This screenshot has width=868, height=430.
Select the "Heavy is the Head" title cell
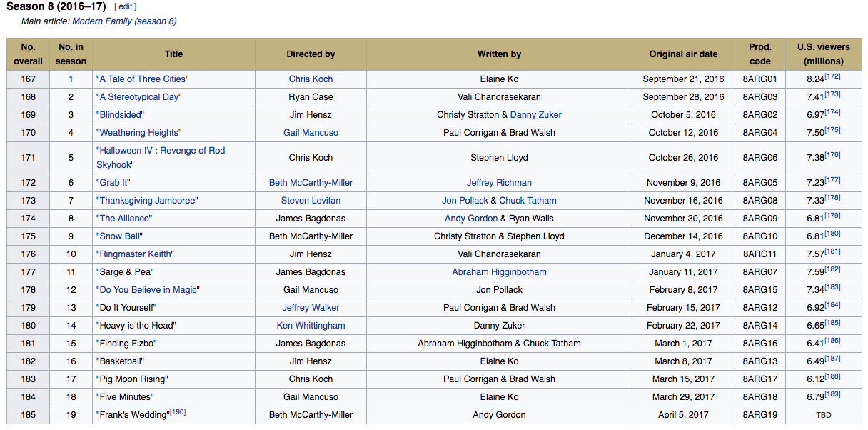(173, 326)
